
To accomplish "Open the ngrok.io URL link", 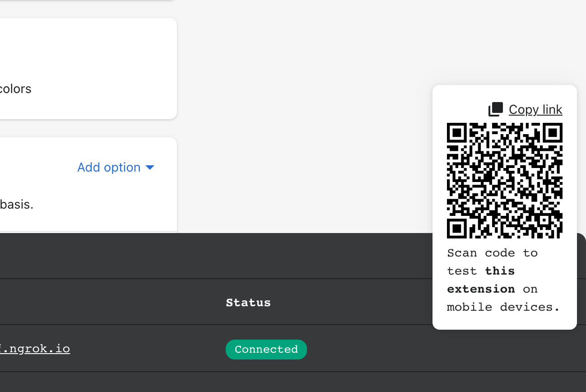I will [35, 349].
